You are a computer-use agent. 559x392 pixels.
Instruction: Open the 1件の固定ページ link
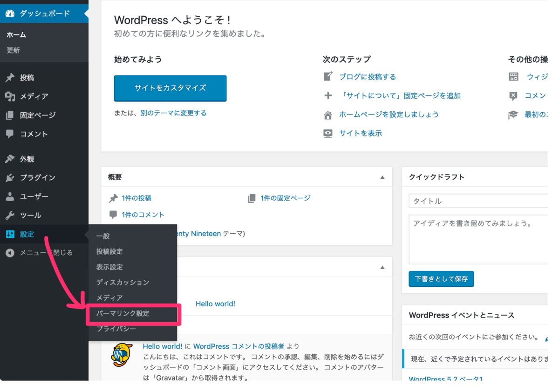point(286,198)
